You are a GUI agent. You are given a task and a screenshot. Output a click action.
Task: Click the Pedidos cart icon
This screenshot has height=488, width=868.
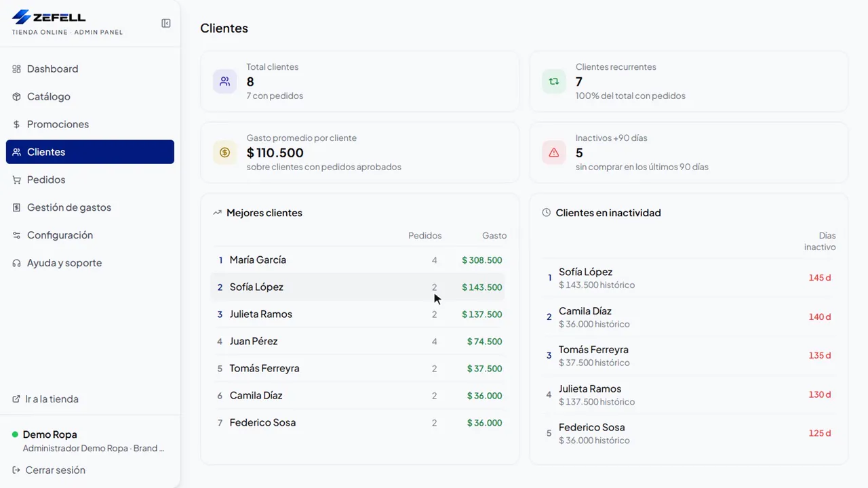[16, 180]
